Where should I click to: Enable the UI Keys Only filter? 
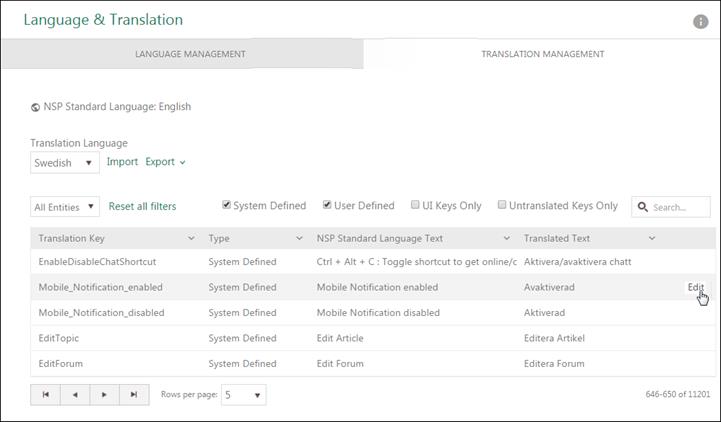coord(415,205)
